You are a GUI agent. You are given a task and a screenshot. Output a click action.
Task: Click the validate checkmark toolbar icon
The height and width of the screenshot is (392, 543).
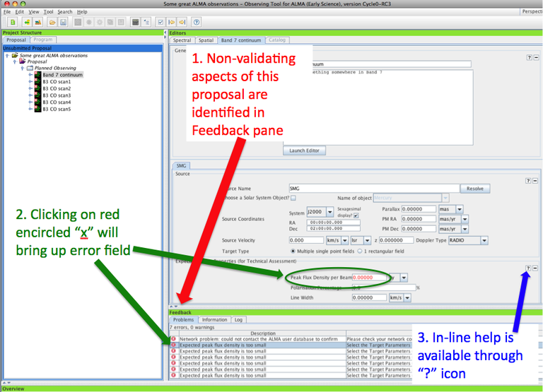(160, 22)
